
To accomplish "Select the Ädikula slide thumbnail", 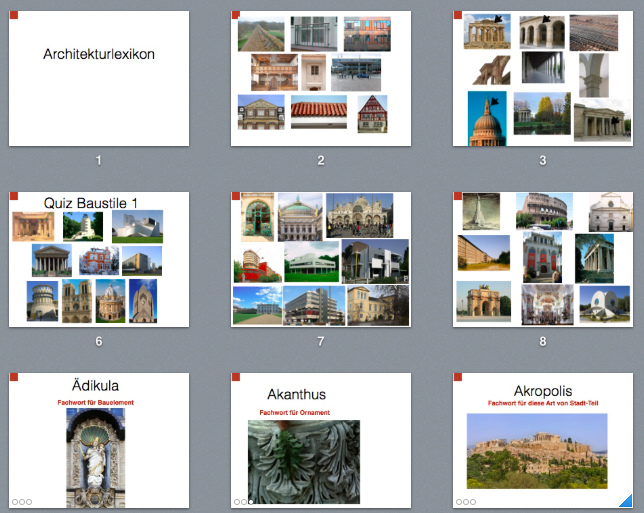I will [x=99, y=440].
